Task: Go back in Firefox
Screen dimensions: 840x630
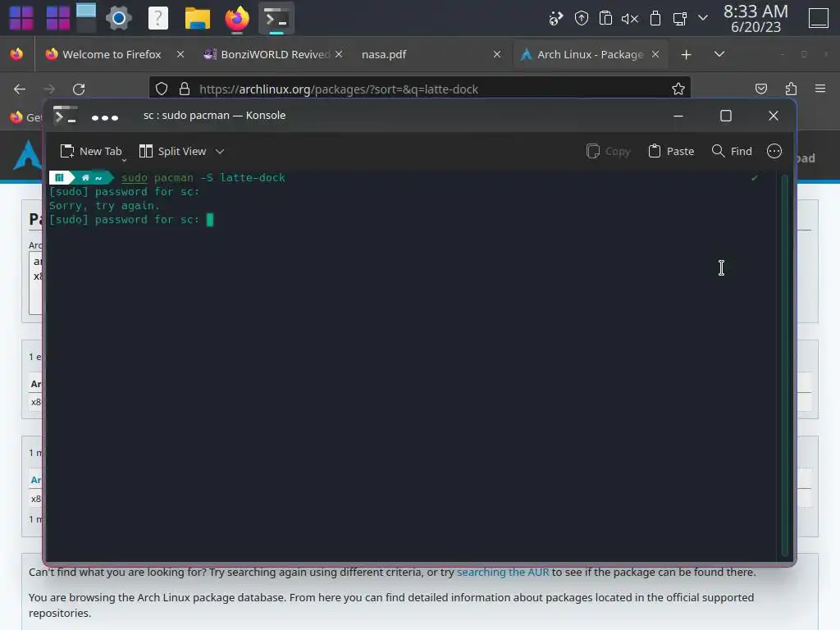Action: [20, 89]
